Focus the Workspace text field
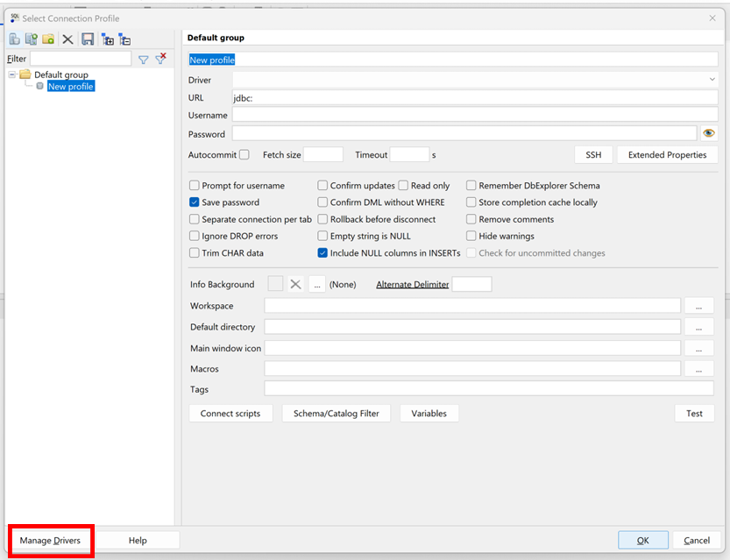 click(472, 306)
